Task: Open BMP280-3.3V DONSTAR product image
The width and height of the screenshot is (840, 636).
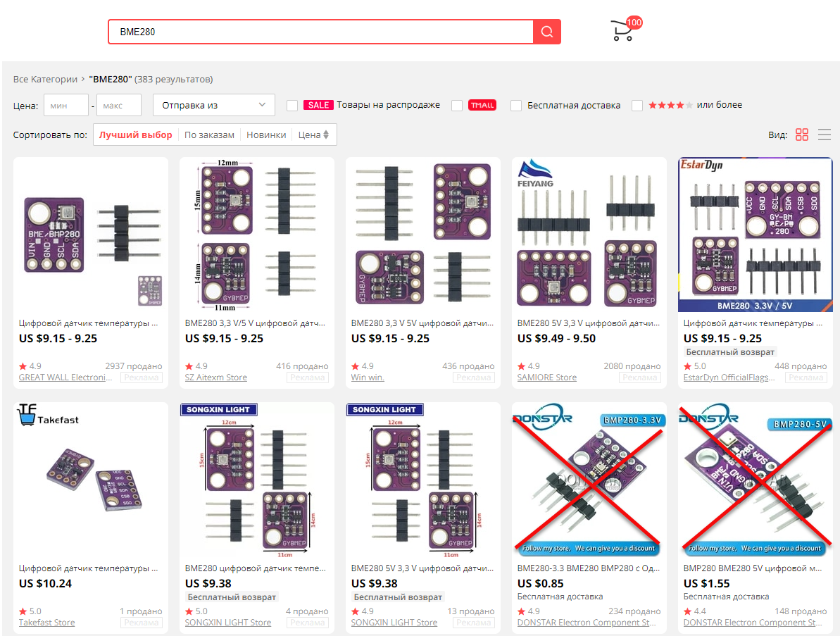Action: pos(589,480)
